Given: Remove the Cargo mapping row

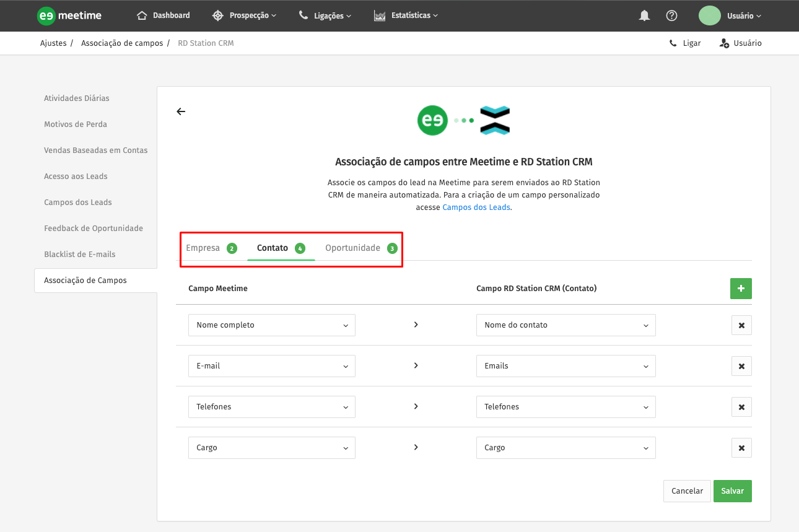Looking at the screenshot, I should click(741, 448).
